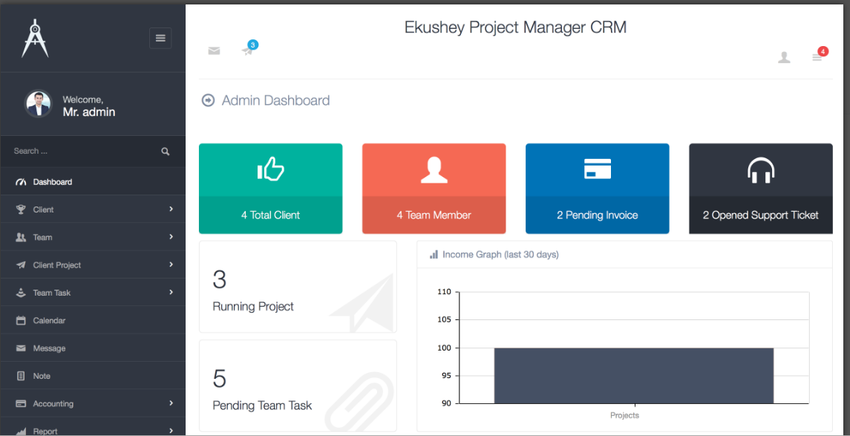The image size is (850, 436).
Task: Click the compass logo in sidebar
Action: tap(35, 38)
